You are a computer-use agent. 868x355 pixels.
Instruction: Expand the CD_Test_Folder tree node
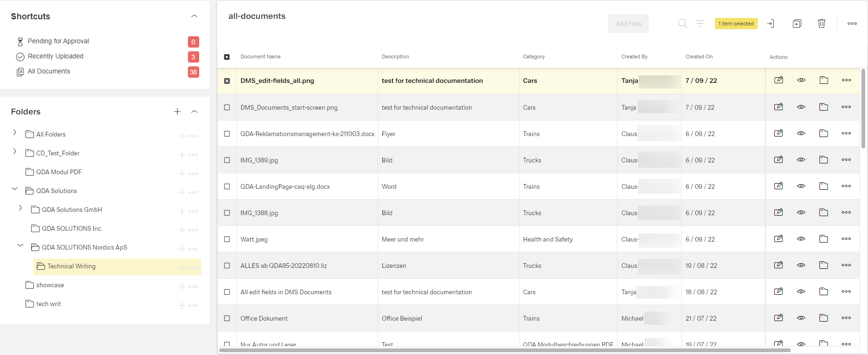point(15,152)
